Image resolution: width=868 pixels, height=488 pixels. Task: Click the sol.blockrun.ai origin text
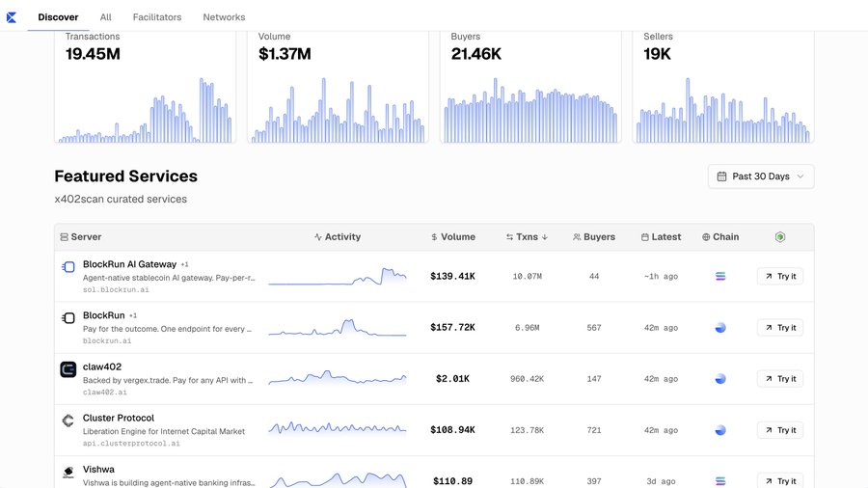[116, 289]
